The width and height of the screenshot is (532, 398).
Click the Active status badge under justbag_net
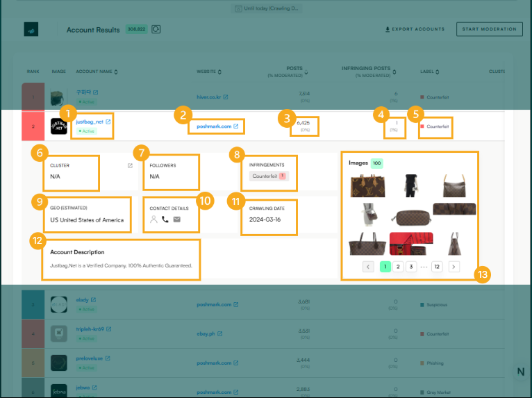tap(87, 131)
